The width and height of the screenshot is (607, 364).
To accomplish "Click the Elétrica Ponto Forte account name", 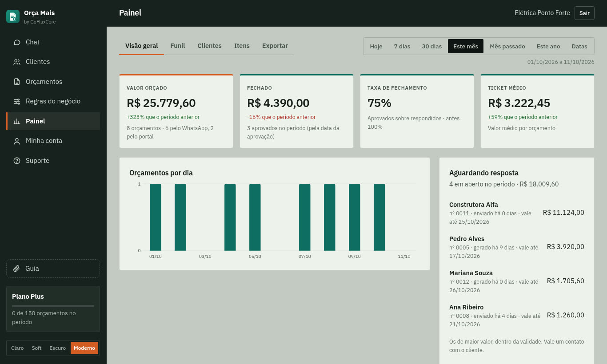I will (542, 13).
